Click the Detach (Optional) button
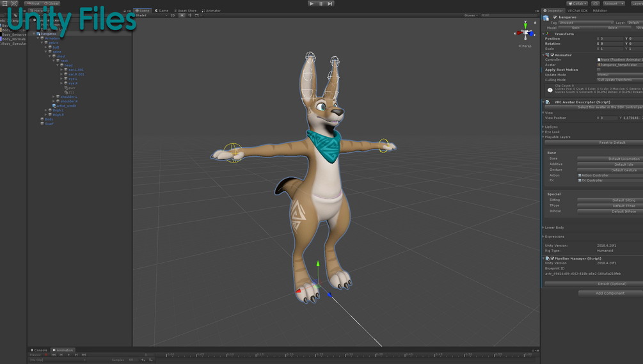Viewport: 643px width, 364px height. [x=594, y=283]
